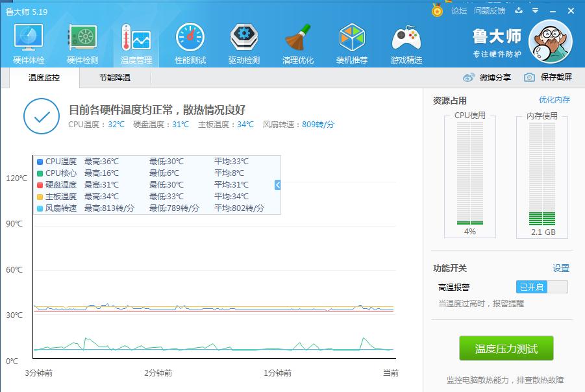The width and height of the screenshot is (585, 392).
Task: Click 优化内存 optimize memory link
Action: [554, 99]
